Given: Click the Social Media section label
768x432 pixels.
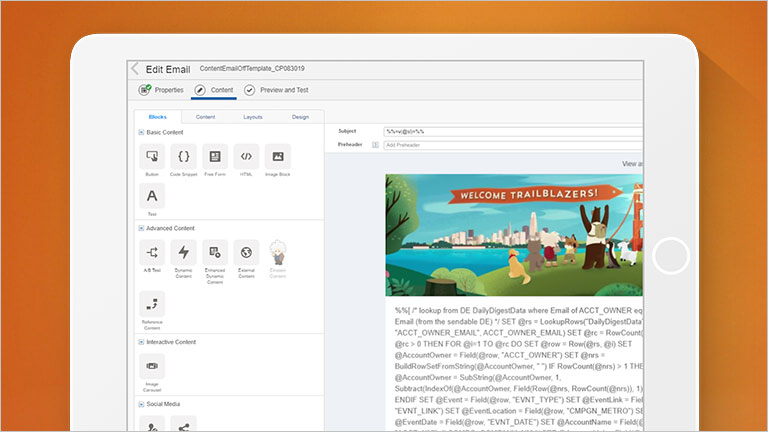Looking at the screenshot, I should tap(163, 404).
